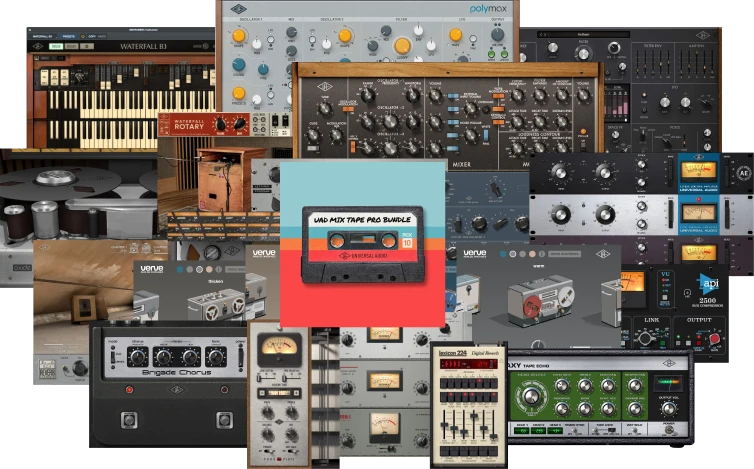The width and height of the screenshot is (754, 469).
Task: Click the VU meter on the Pure Plate unit
Action: point(280,348)
